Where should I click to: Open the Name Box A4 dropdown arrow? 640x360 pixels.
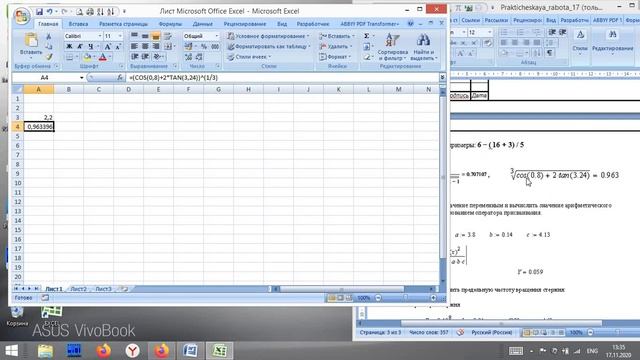82,78
